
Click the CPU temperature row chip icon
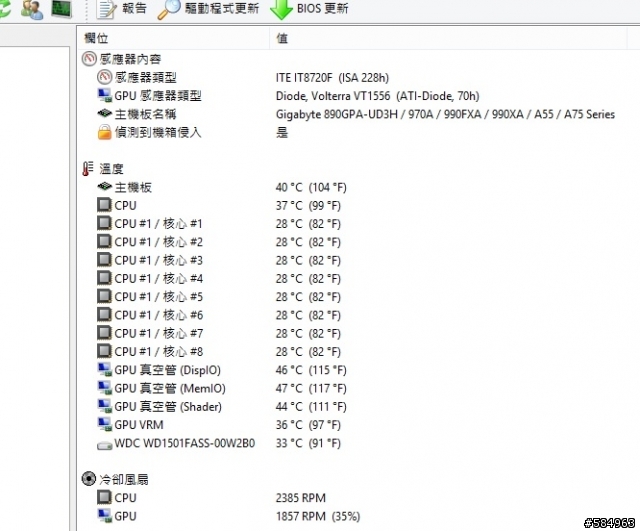tap(104, 204)
